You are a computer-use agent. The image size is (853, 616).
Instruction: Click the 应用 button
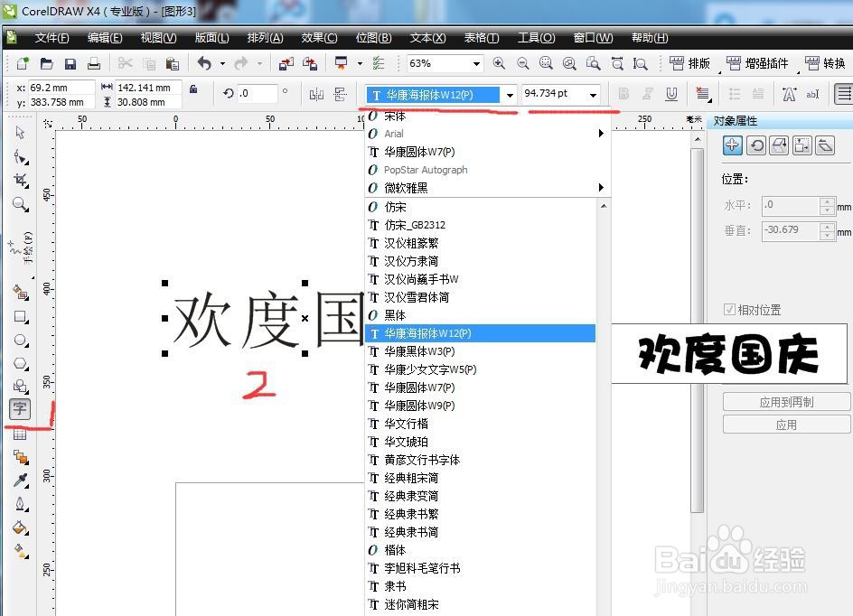786,425
